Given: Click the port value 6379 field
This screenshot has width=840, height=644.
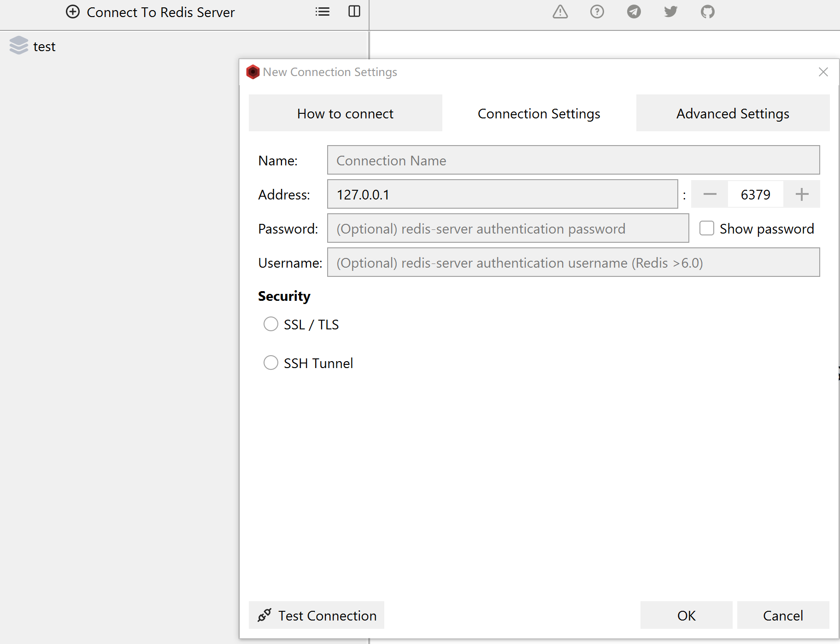Looking at the screenshot, I should point(756,194).
